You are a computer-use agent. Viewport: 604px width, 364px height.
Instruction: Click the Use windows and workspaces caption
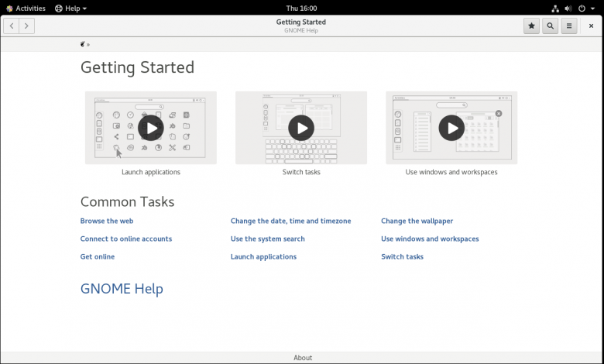pyautogui.click(x=451, y=172)
